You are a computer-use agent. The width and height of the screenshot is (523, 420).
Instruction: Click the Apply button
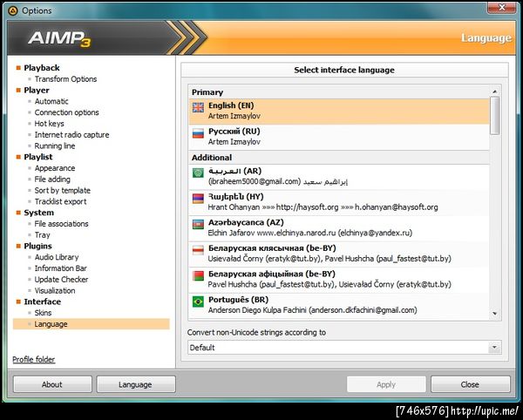386,384
